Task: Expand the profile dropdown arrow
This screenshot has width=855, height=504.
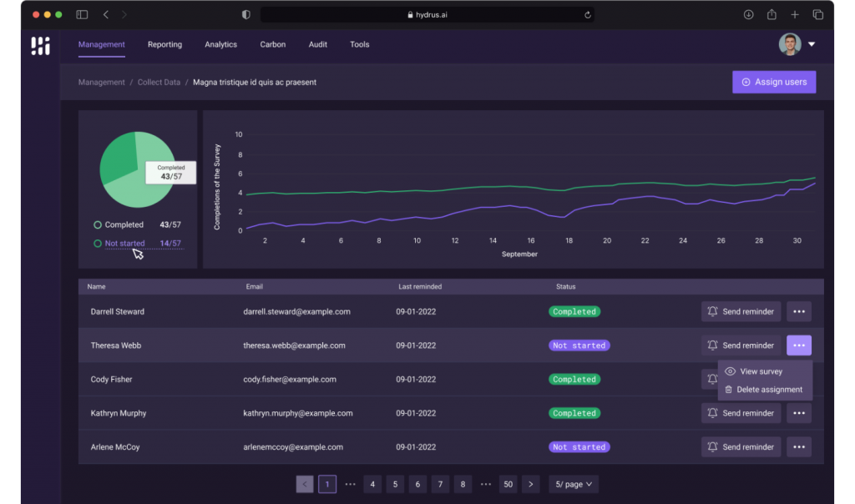Action: [x=812, y=44]
